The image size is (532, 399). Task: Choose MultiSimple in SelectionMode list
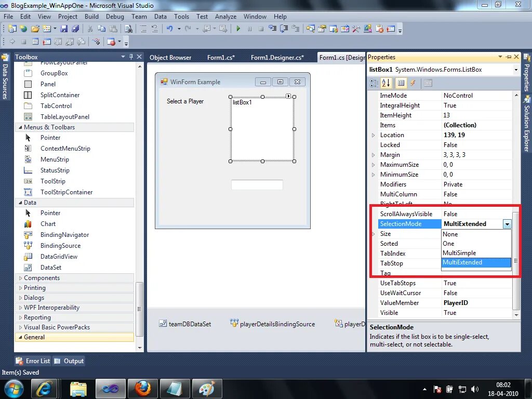tap(476, 253)
